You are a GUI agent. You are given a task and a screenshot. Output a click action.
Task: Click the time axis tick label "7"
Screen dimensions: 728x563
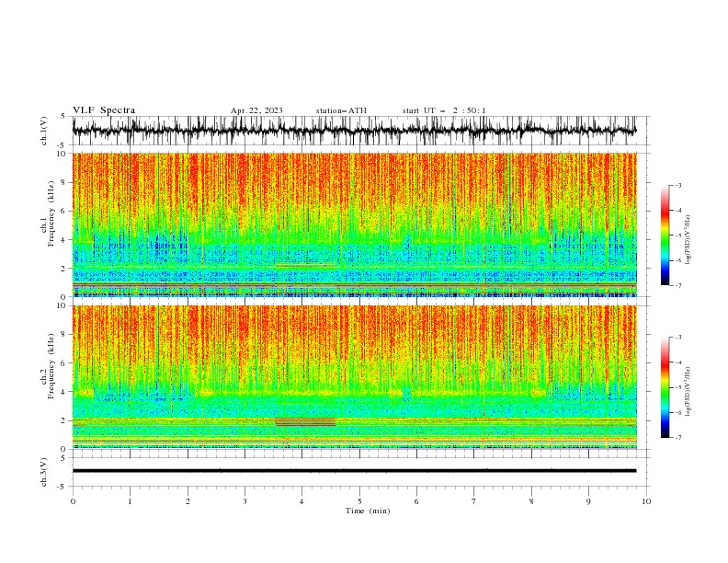point(474,501)
